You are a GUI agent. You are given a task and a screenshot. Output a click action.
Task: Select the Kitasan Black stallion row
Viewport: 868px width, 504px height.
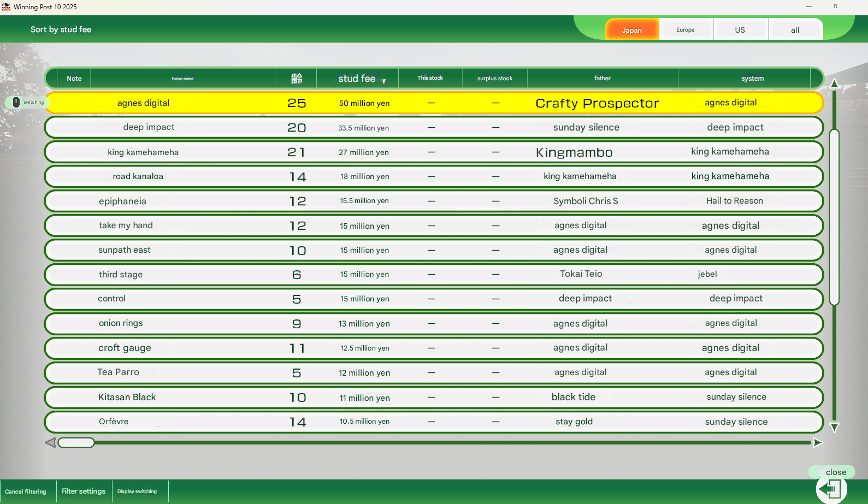tap(434, 397)
